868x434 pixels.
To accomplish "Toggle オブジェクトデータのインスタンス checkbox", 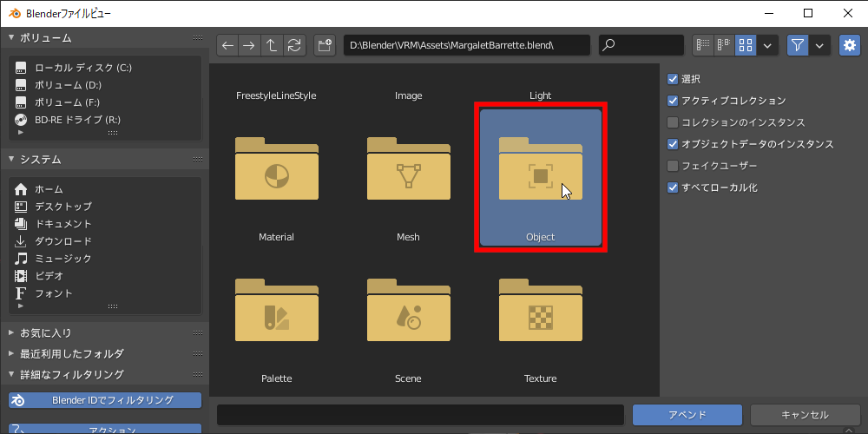I will [673, 144].
